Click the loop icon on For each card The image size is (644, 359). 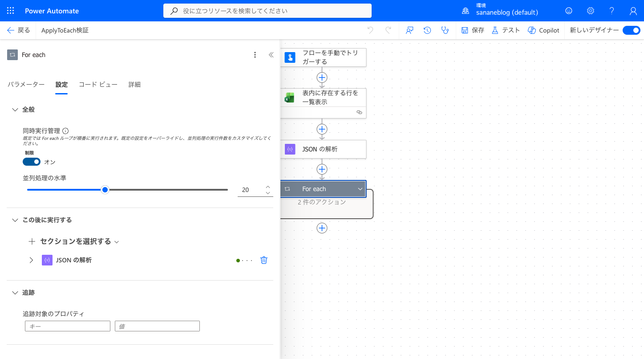(x=288, y=189)
